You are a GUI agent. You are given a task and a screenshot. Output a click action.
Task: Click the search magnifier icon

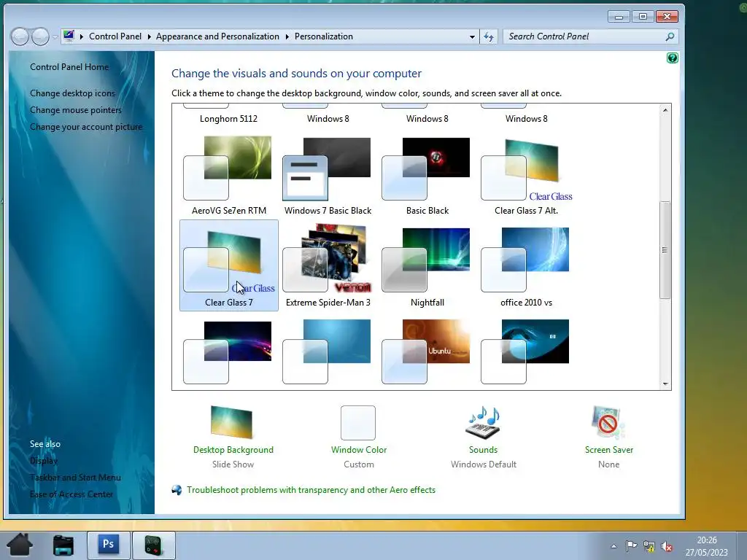tap(670, 36)
